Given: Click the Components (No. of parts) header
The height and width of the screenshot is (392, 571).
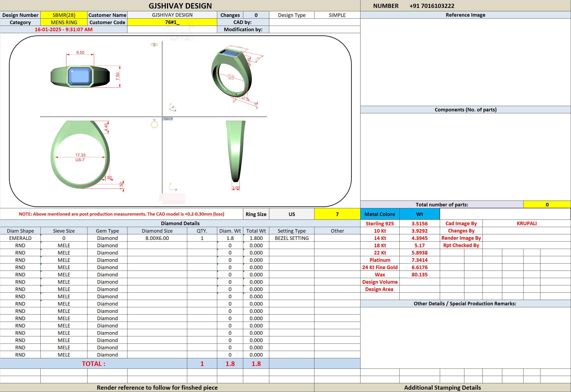Looking at the screenshot, I should [x=465, y=110].
